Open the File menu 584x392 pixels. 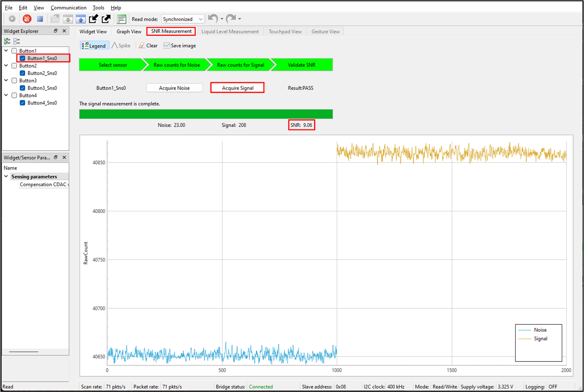tap(9, 7)
